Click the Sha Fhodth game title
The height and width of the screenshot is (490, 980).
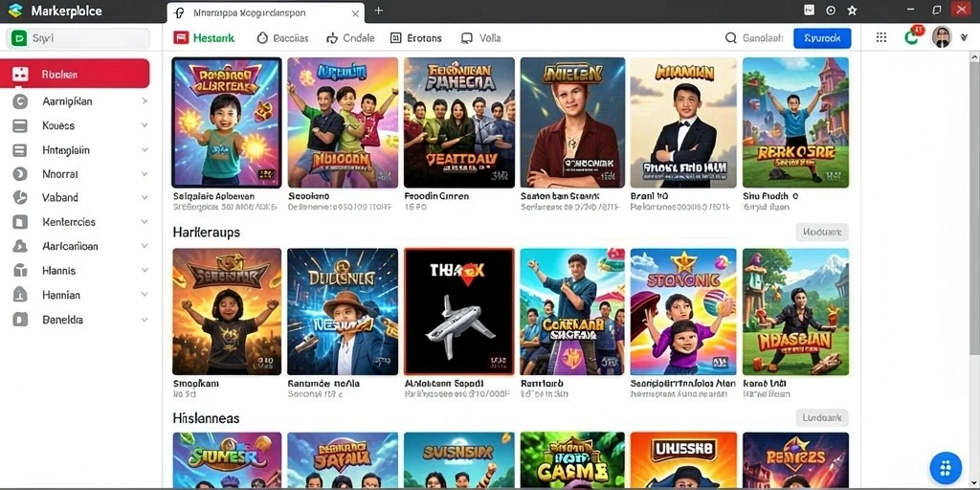click(x=770, y=196)
